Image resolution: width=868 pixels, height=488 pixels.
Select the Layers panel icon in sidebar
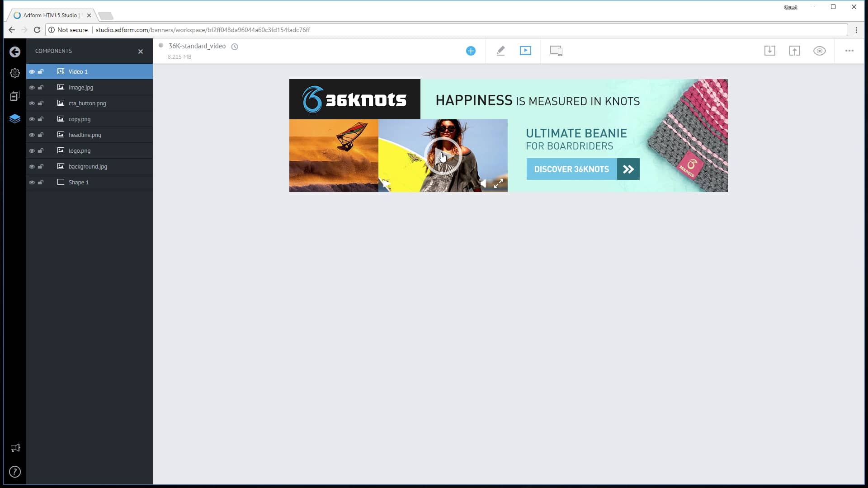pos(15,118)
